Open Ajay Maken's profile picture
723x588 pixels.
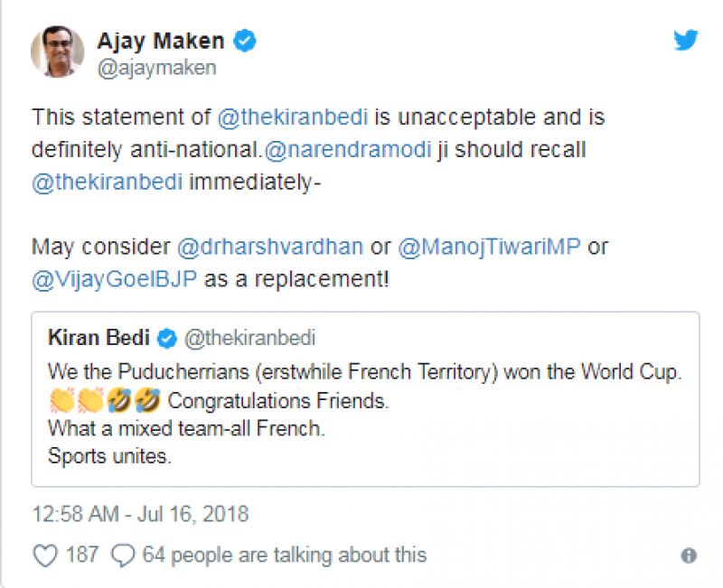[58, 51]
